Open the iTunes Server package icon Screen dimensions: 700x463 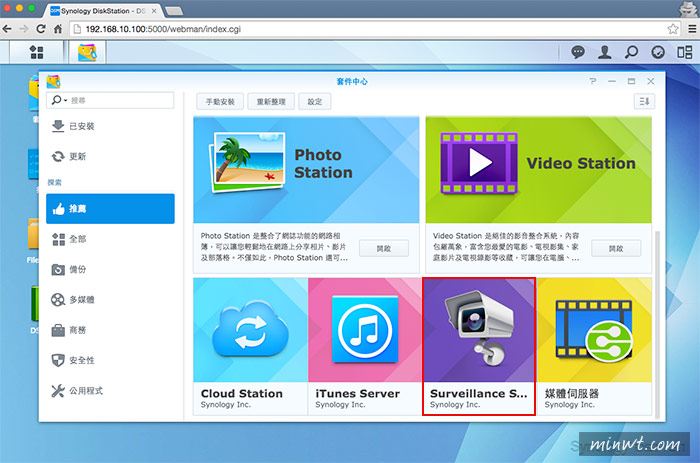tap(365, 330)
